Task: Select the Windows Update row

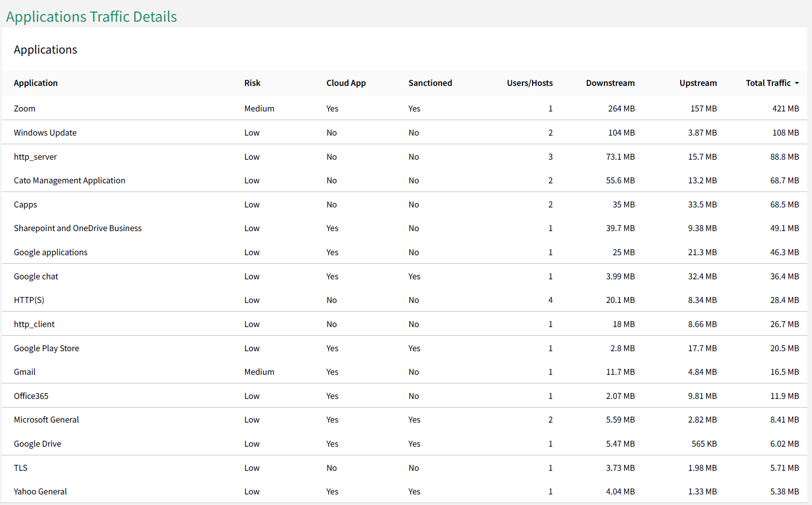Action: click(404, 133)
